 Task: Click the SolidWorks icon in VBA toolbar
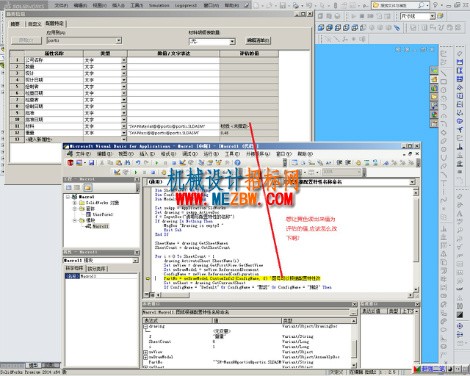[x=70, y=163]
